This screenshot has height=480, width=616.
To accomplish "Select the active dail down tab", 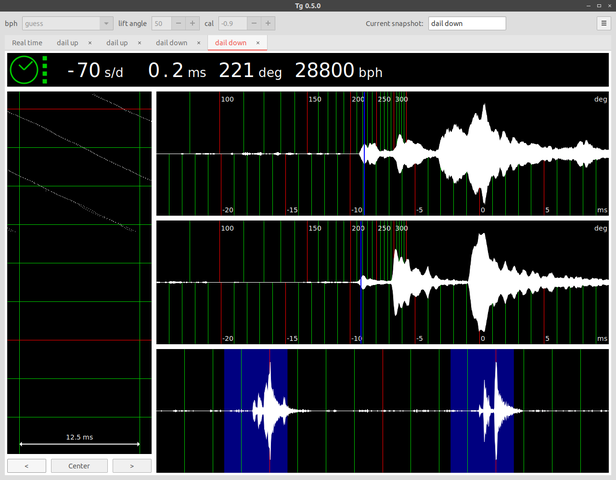I will click(x=231, y=43).
